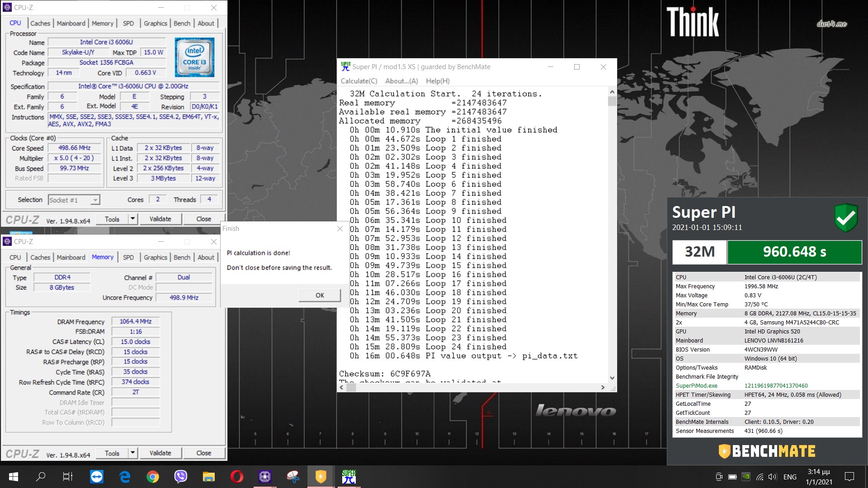Click Validate in top CPU-Z window
The image size is (868, 488).
pyautogui.click(x=160, y=219)
